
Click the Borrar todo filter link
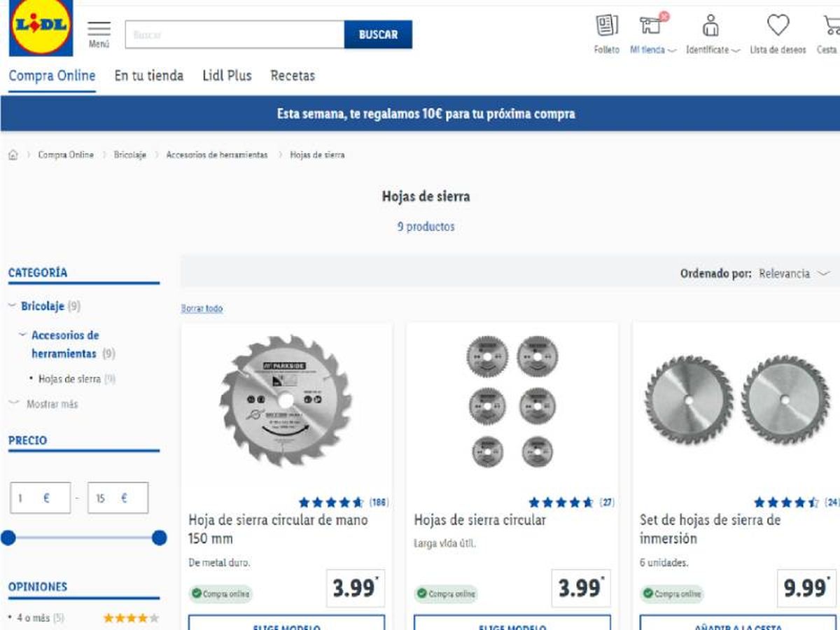[201, 308]
